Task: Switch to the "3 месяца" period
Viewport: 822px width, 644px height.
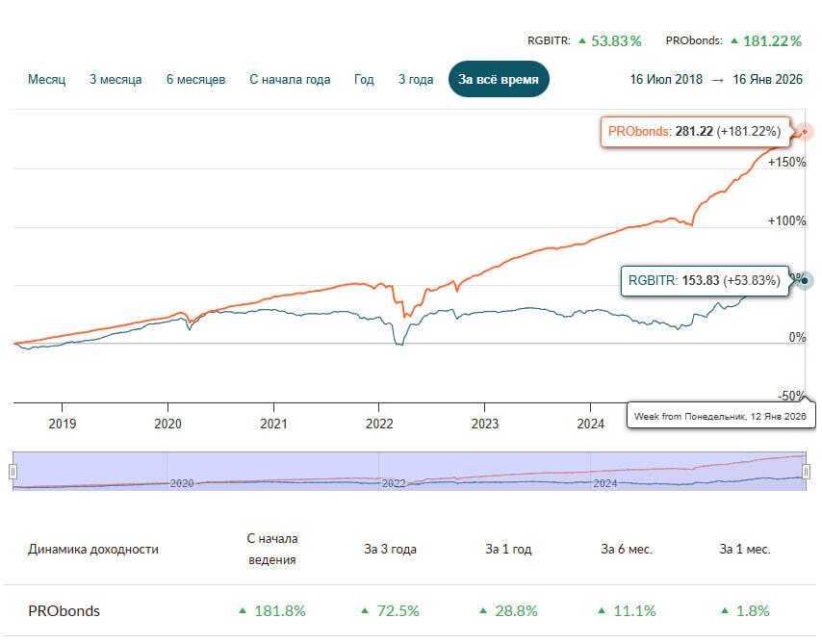Action: click(116, 80)
